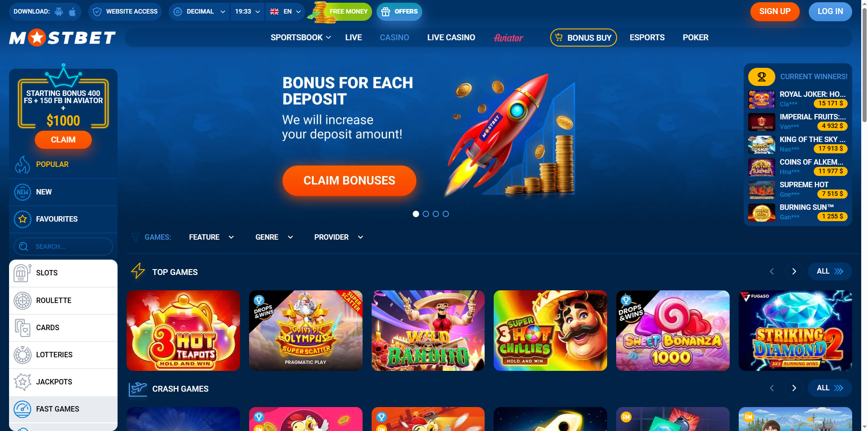
Task: Click the orange Sign Up button
Action: tap(775, 12)
